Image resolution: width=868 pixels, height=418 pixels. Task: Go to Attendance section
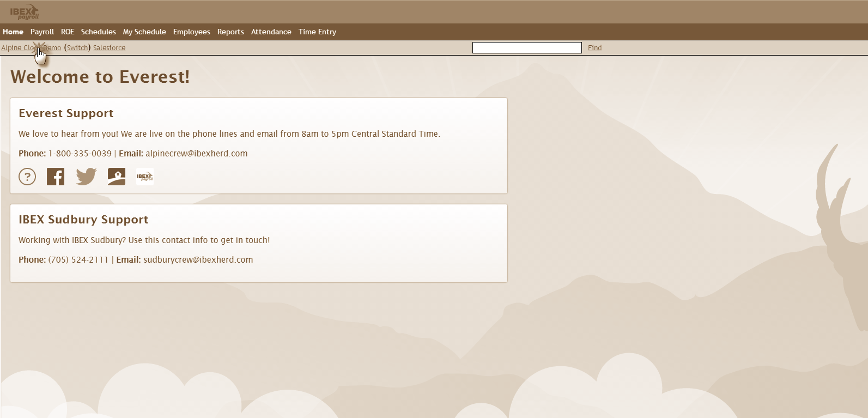271,32
